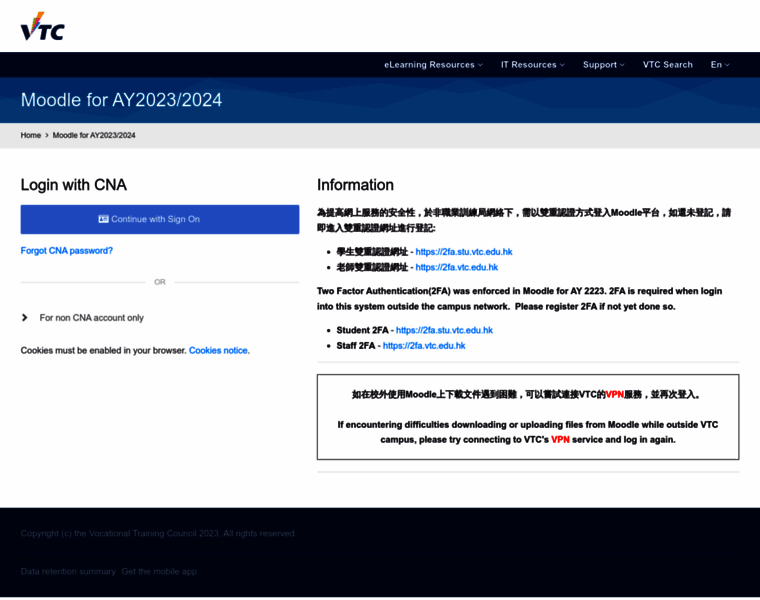The height and width of the screenshot is (600, 760).
Task: Click the Moodle for AY2023/2024 page heading
Action: click(121, 100)
